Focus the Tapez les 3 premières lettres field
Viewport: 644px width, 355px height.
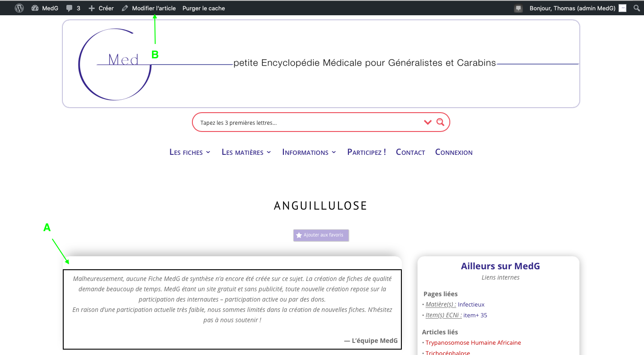pos(309,123)
